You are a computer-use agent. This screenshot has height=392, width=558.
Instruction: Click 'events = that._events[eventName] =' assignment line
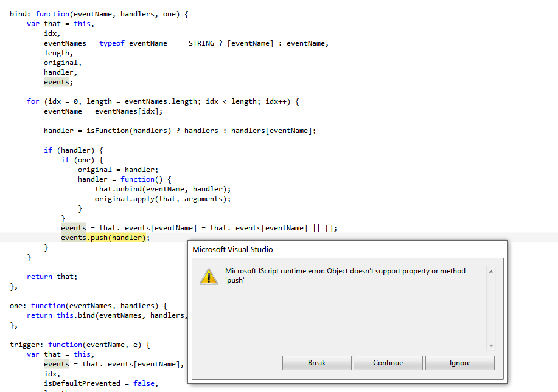pos(199,228)
